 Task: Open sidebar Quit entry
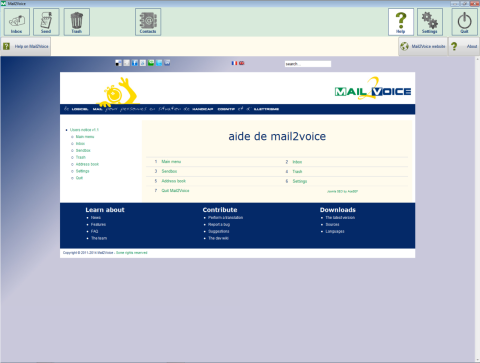click(79, 178)
